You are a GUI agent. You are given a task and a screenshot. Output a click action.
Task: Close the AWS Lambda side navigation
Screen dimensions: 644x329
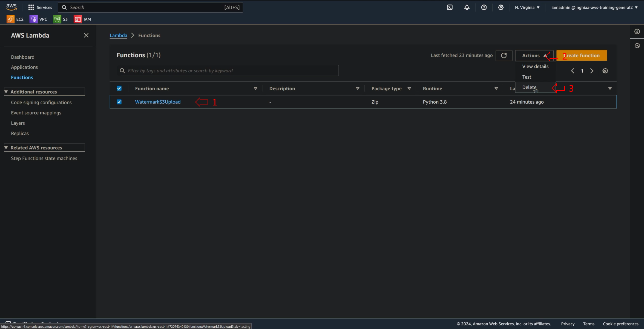click(86, 35)
